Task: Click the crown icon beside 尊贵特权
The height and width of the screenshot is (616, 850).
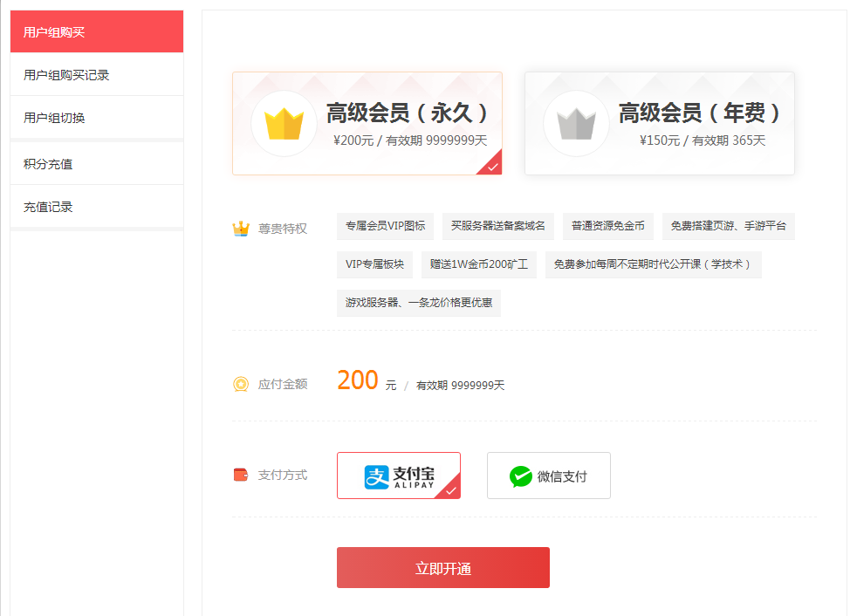Action: (241, 229)
